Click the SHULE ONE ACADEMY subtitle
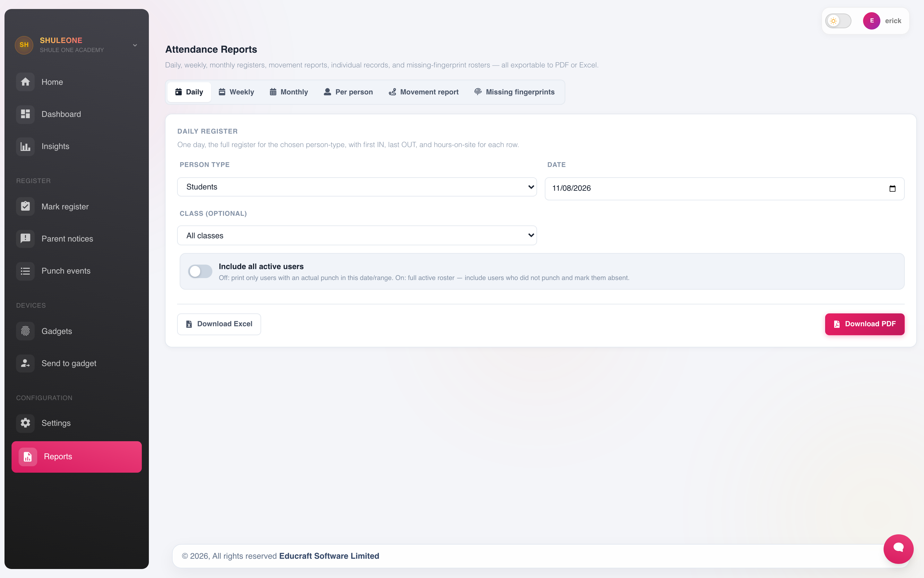The width and height of the screenshot is (924, 578). tap(72, 50)
